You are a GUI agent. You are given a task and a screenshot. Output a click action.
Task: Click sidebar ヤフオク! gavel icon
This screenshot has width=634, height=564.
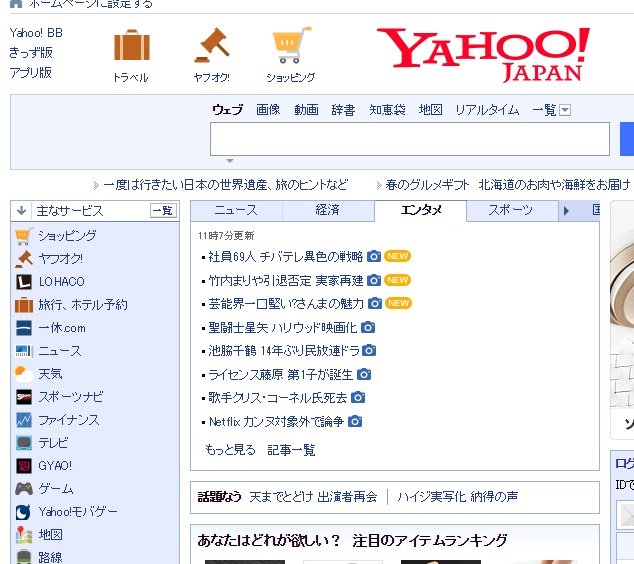(23, 259)
